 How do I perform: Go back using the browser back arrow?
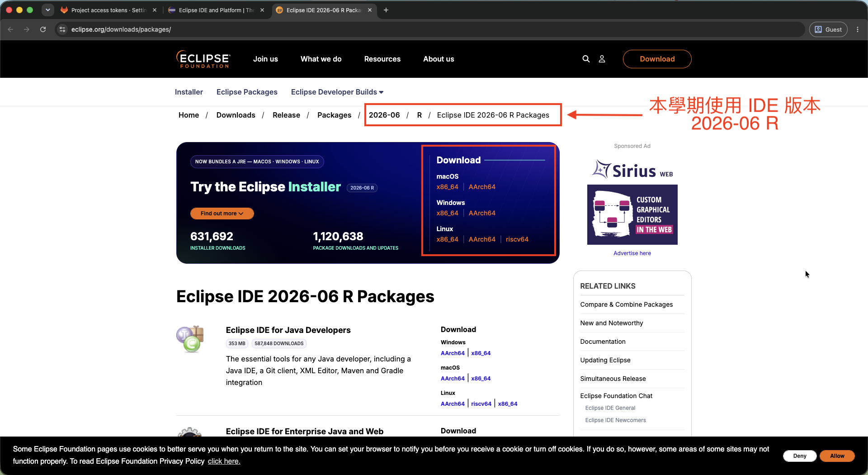click(x=10, y=29)
